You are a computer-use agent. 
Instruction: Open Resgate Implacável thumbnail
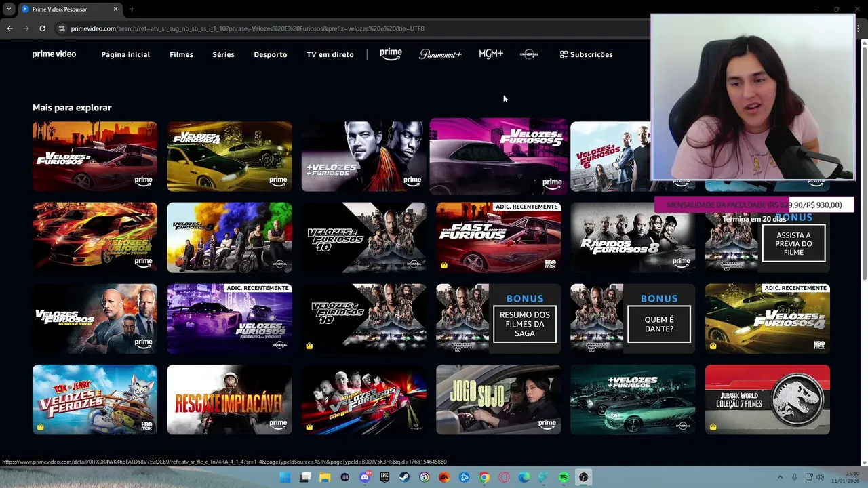[230, 400]
